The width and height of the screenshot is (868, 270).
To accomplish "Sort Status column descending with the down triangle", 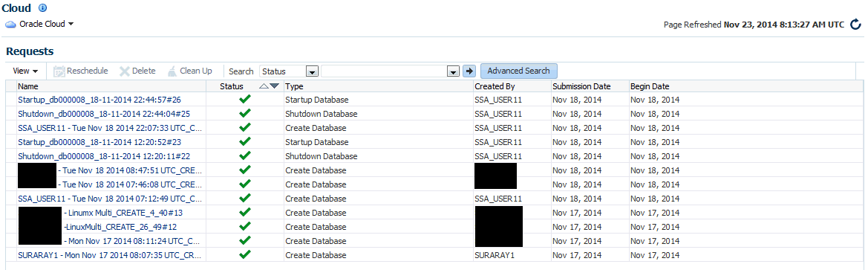I will (275, 86).
